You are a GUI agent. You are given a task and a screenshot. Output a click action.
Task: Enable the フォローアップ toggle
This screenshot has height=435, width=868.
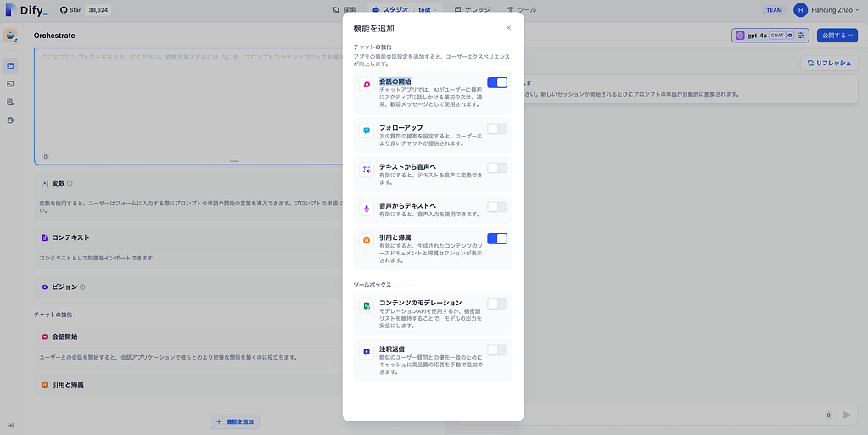497,129
